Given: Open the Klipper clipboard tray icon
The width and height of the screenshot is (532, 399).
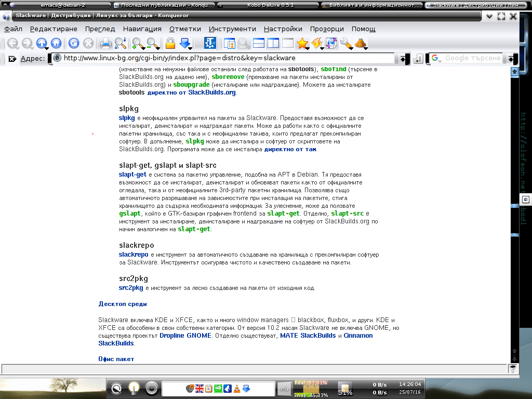Looking at the screenshot, I should [209, 389].
